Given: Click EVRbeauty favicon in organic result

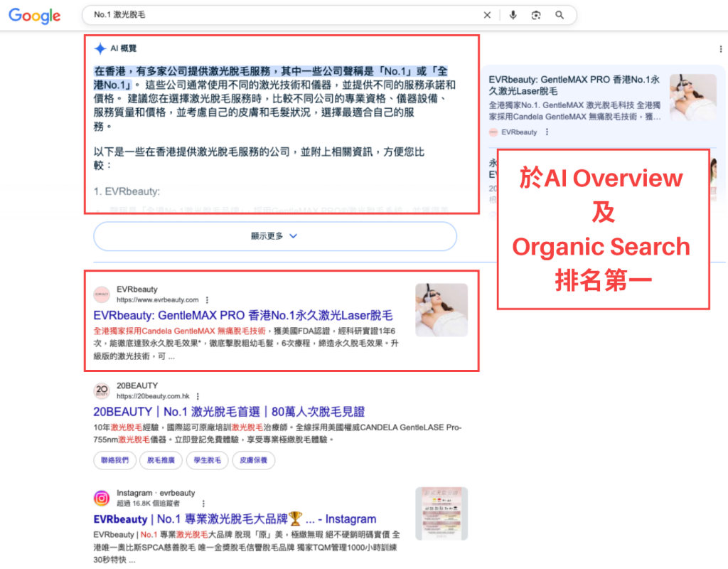Looking at the screenshot, I should point(102,294).
